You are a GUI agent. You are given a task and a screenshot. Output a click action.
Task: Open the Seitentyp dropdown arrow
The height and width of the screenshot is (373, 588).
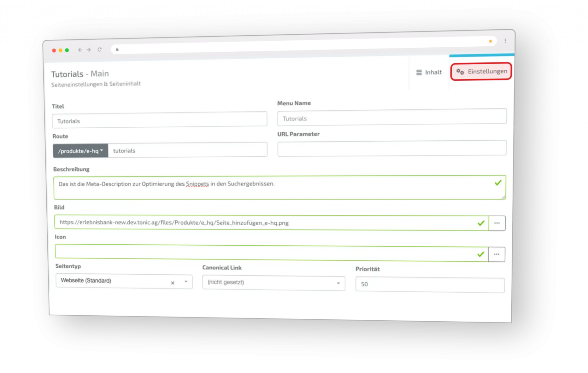click(x=186, y=282)
